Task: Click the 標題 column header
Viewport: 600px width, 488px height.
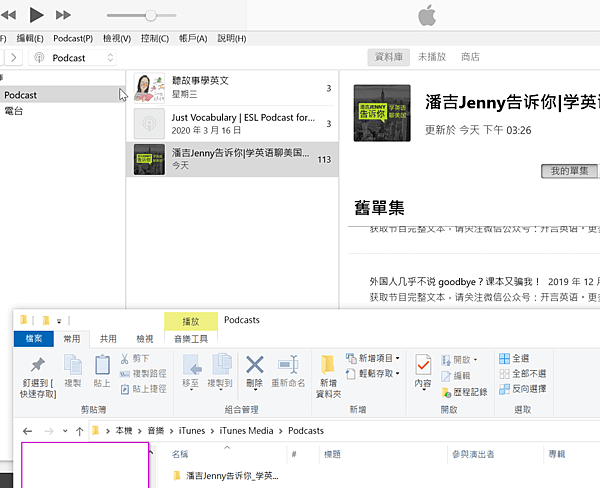Action: point(332,454)
